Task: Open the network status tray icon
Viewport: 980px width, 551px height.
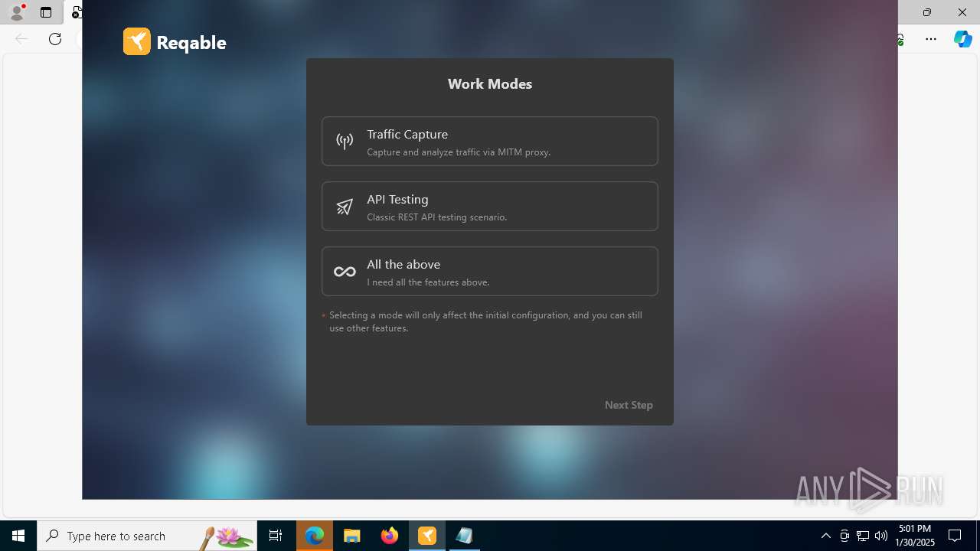Action: pyautogui.click(x=863, y=536)
